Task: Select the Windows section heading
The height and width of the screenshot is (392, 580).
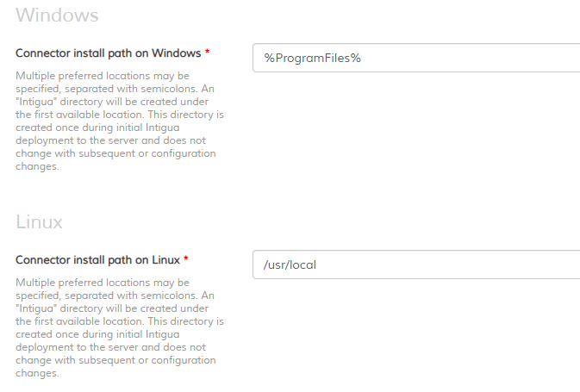Action: tap(57, 16)
